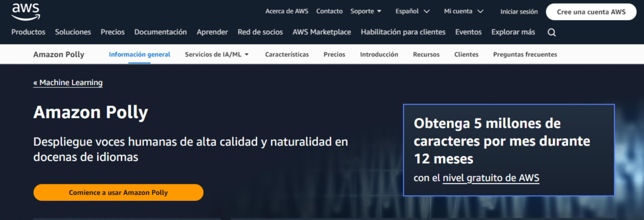
Task: Click Cree una cuenta AWS button
Action: click(591, 12)
